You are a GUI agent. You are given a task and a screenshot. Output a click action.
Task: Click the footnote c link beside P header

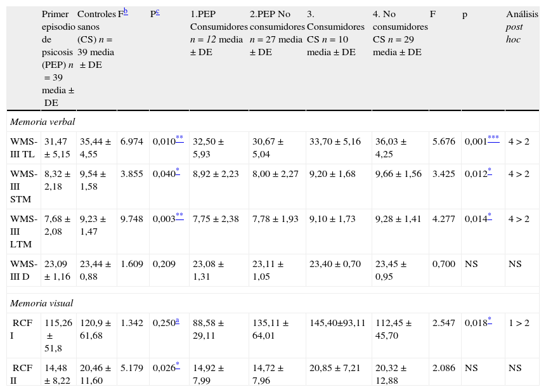pyautogui.click(x=157, y=11)
